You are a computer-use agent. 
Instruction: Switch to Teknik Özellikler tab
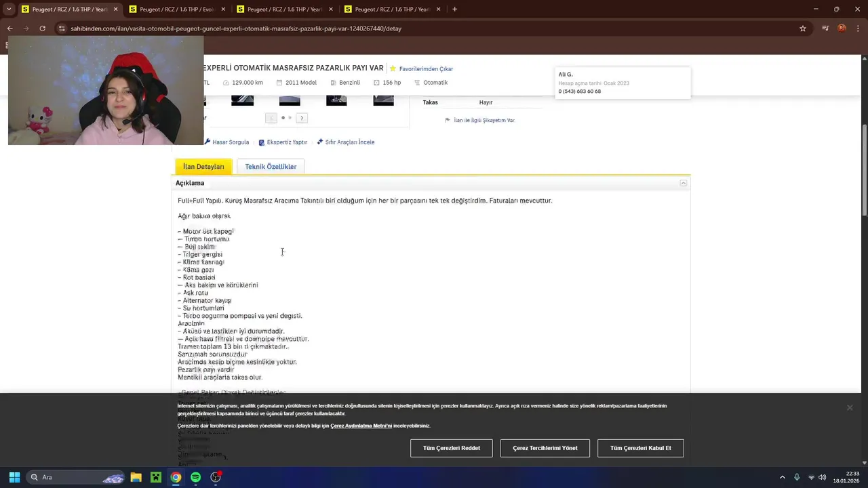[x=271, y=167]
